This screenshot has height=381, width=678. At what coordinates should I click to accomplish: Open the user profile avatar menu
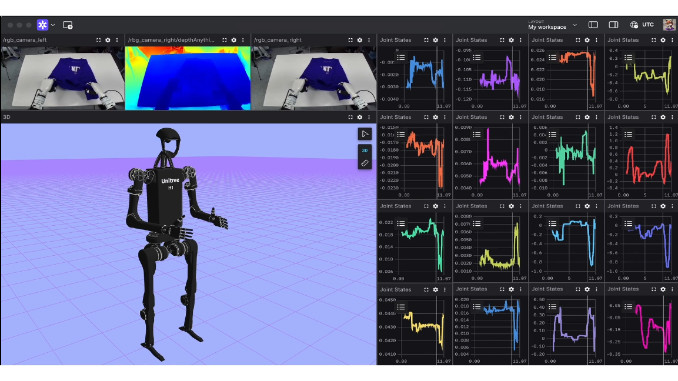(669, 25)
